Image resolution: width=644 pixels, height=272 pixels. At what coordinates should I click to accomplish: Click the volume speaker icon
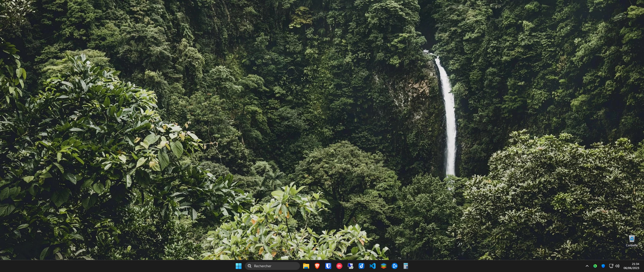pyautogui.click(x=617, y=266)
